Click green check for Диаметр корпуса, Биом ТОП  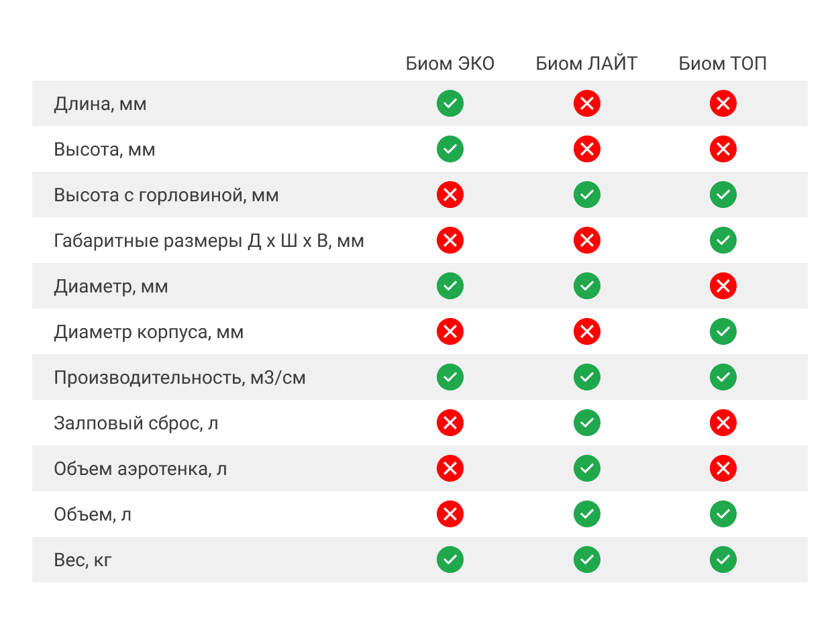tap(723, 331)
